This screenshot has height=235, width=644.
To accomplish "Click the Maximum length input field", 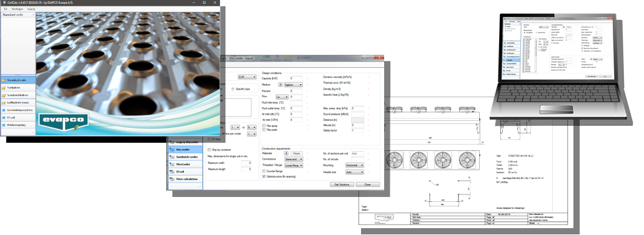I will click(246, 169).
